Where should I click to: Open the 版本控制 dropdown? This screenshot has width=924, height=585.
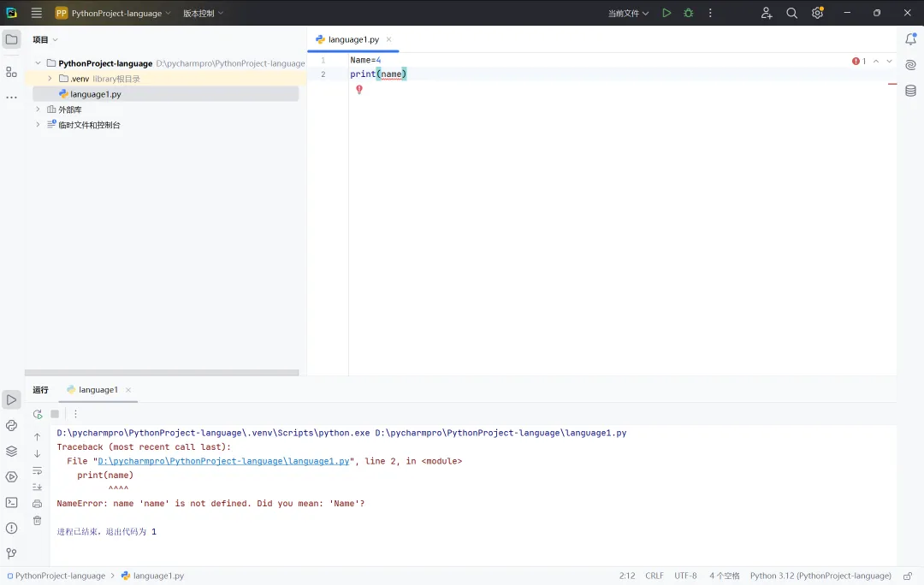204,13
